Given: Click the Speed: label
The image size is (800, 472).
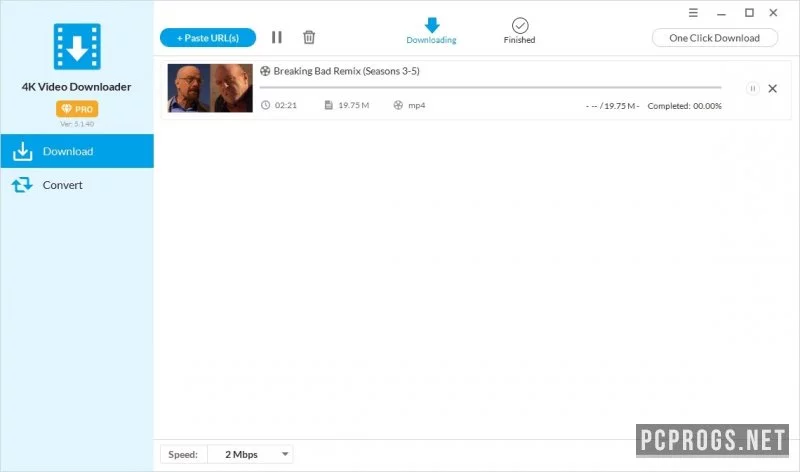Looking at the screenshot, I should pos(183,454).
